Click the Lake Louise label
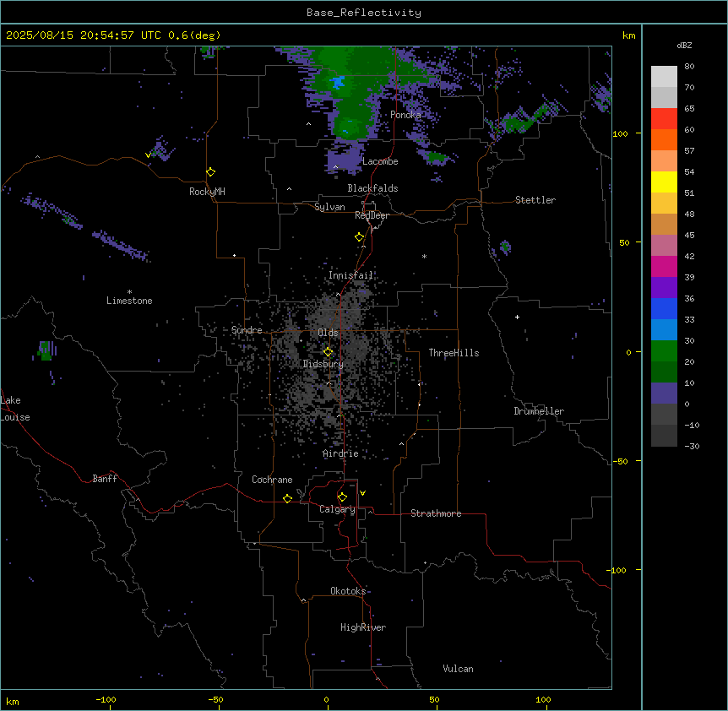 pos(15,409)
